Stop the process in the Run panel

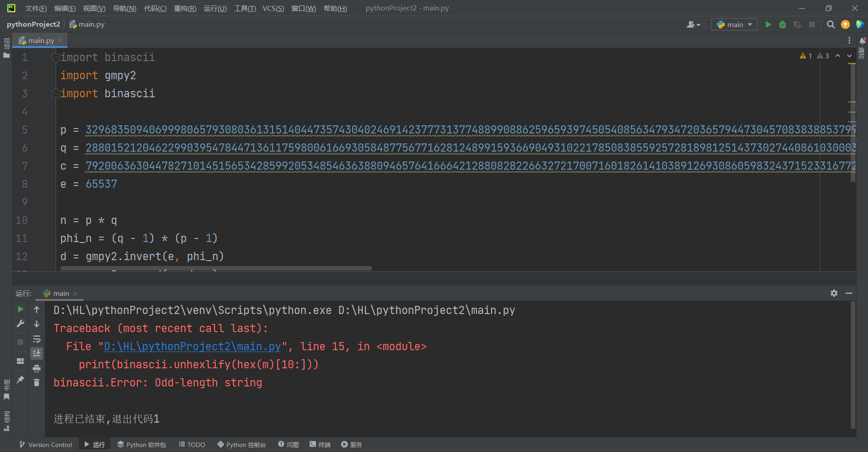click(x=20, y=342)
